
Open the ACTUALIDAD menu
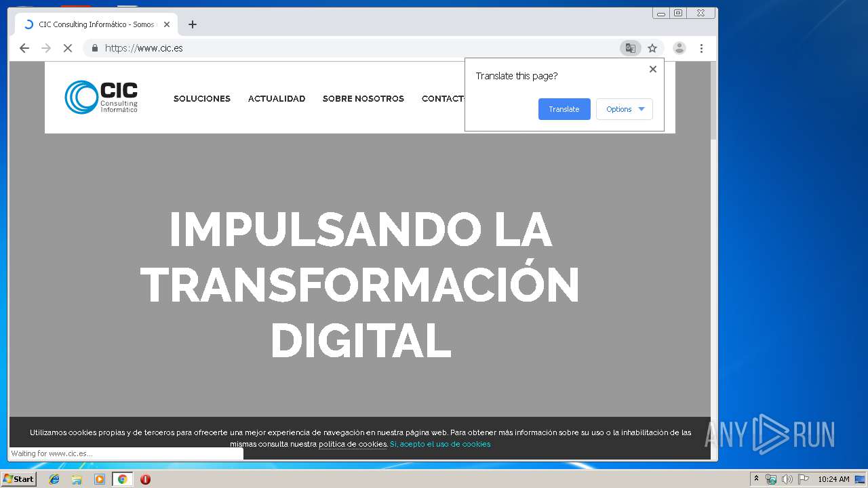click(277, 99)
